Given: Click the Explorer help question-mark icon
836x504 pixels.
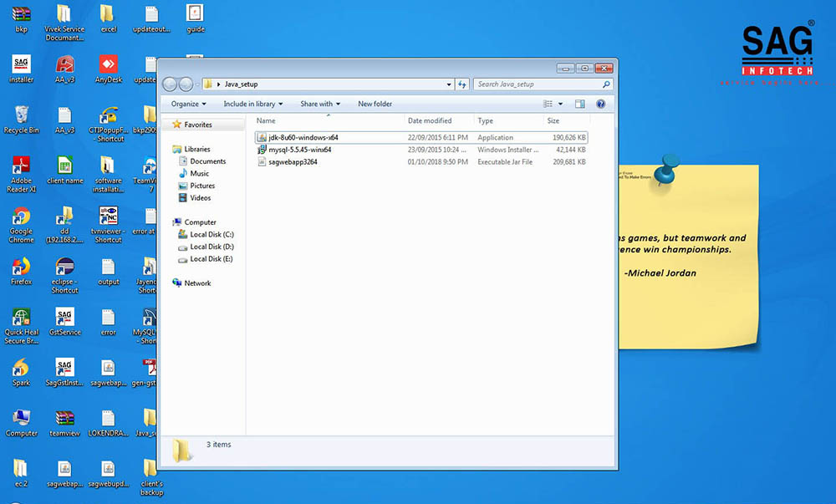Looking at the screenshot, I should click(x=600, y=104).
